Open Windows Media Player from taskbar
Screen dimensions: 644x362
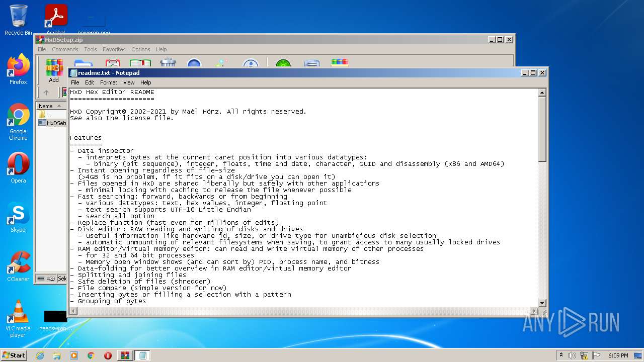click(74, 355)
